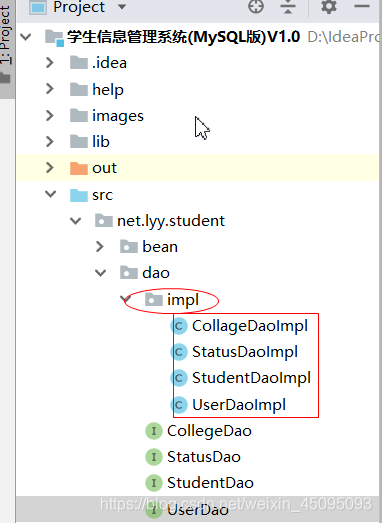Select the project root name text
Screen dimensions: 382x523
pyautogui.click(x=183, y=37)
